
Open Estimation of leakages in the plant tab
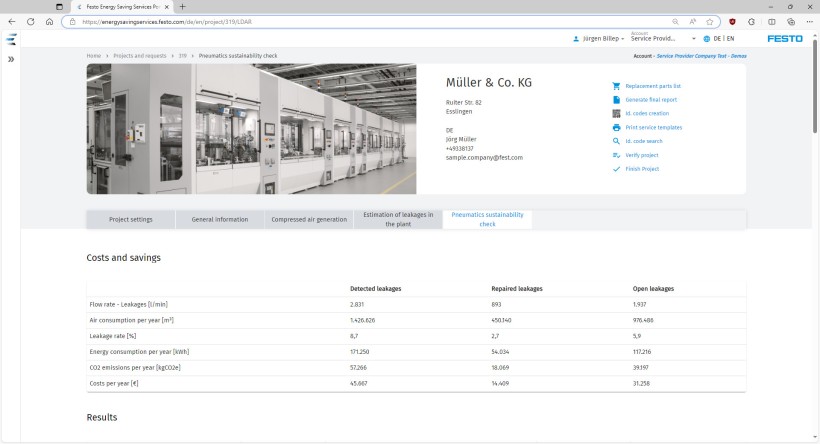click(398, 219)
